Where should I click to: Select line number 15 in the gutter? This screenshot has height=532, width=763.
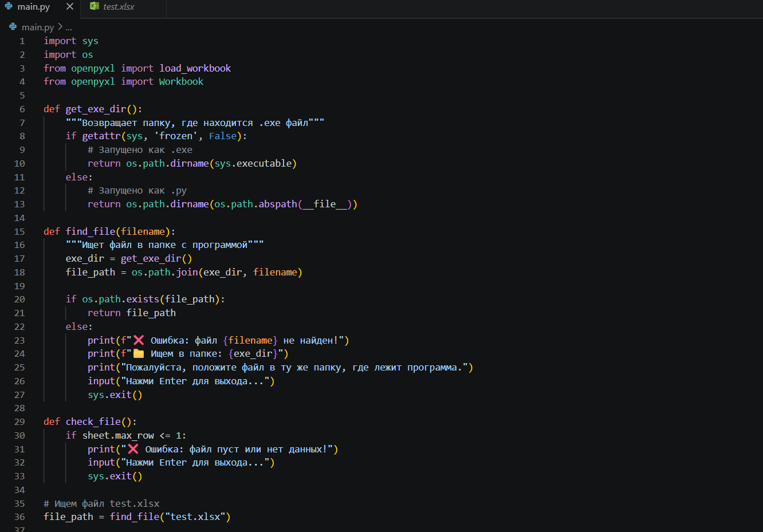[19, 231]
